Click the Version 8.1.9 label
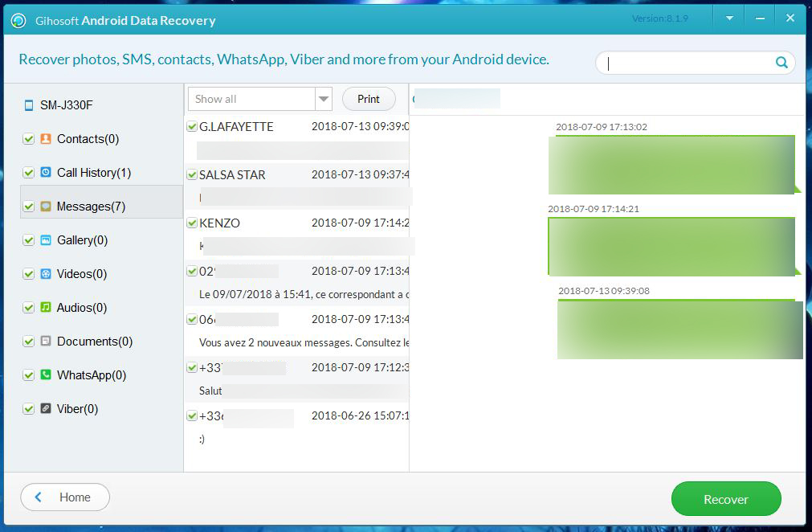812x532 pixels. [660, 18]
